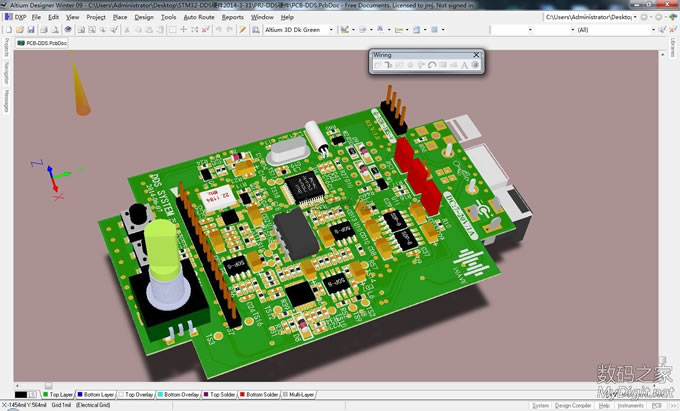Switch to the PCB-DDS.PcbDoc document tab
The image size is (680, 411).
tap(44, 43)
